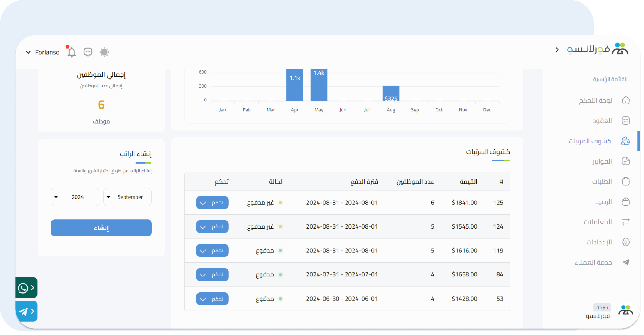
Task: Click the employee total number 6
Action: point(101,105)
